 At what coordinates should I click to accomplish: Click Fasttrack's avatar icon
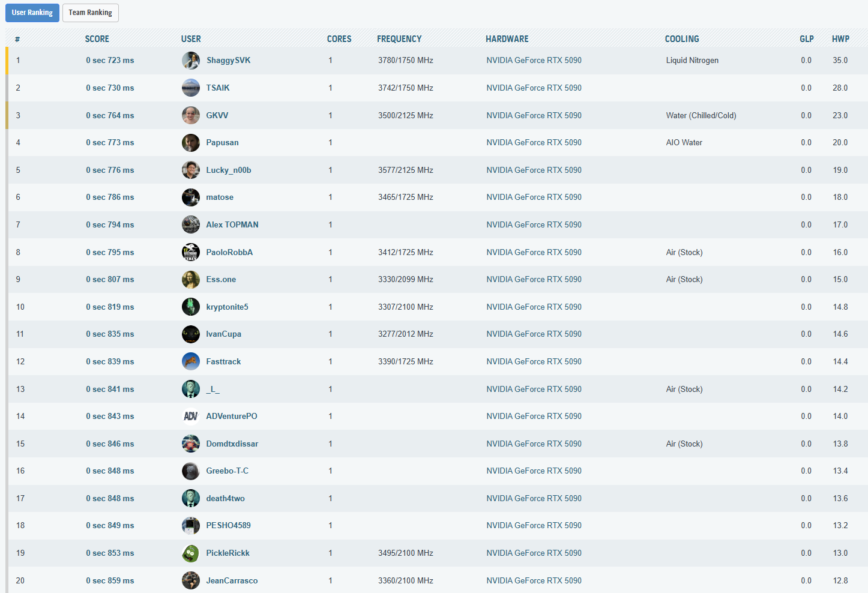(191, 361)
